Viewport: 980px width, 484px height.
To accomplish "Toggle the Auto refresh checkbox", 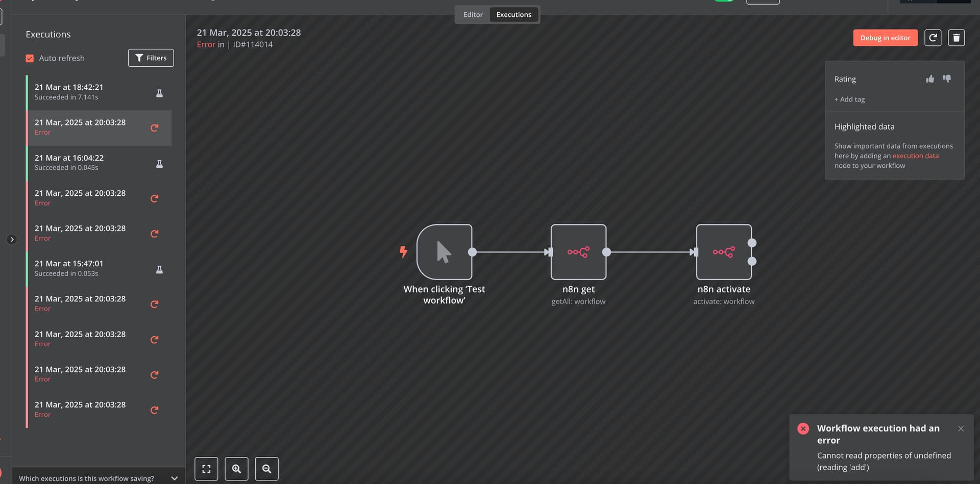I will (30, 58).
